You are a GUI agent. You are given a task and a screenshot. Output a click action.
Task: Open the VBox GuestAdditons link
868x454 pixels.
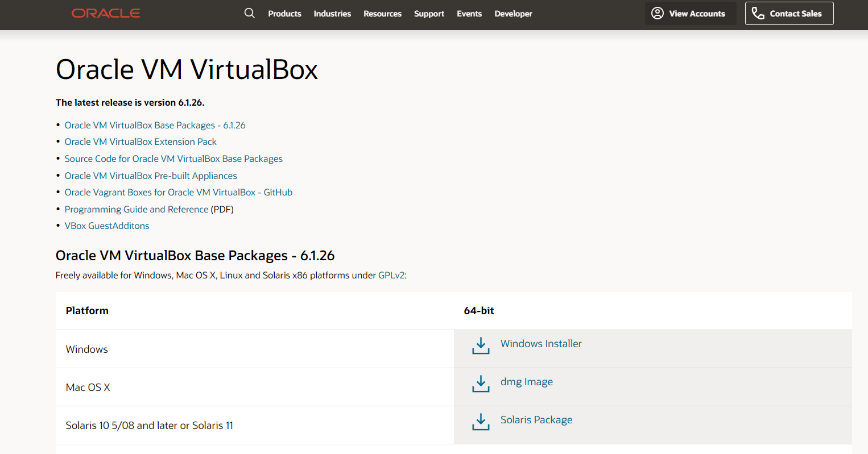(107, 226)
